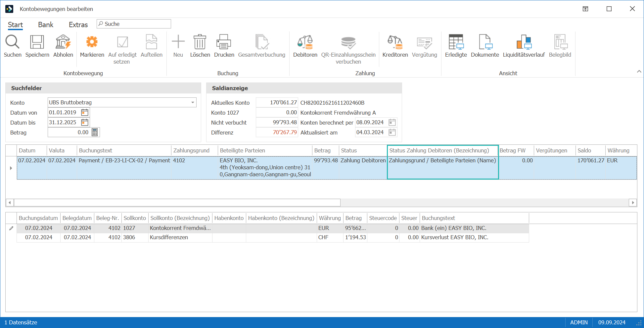Save with the Speichern icon

click(37, 42)
